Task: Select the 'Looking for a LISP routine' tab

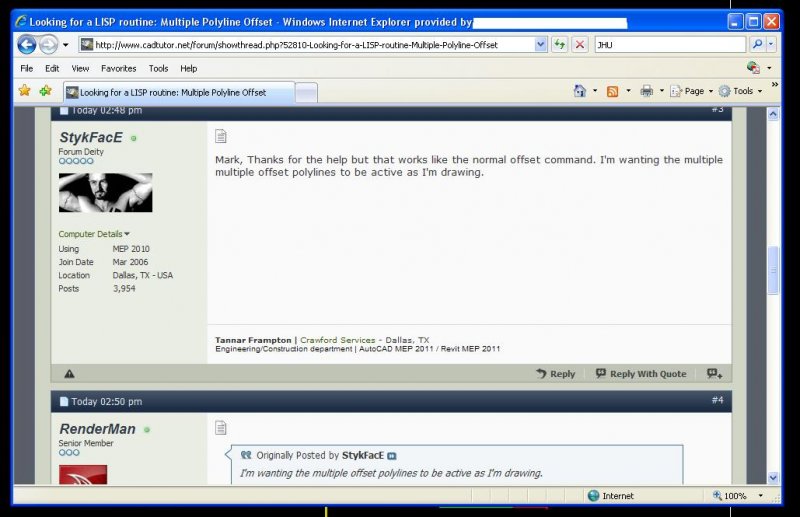Action: coord(179,92)
